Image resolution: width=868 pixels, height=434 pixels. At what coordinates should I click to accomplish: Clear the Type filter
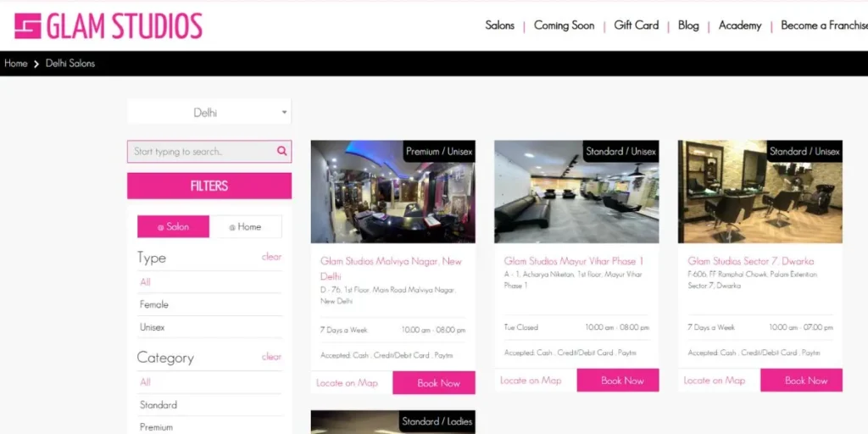coord(271,257)
